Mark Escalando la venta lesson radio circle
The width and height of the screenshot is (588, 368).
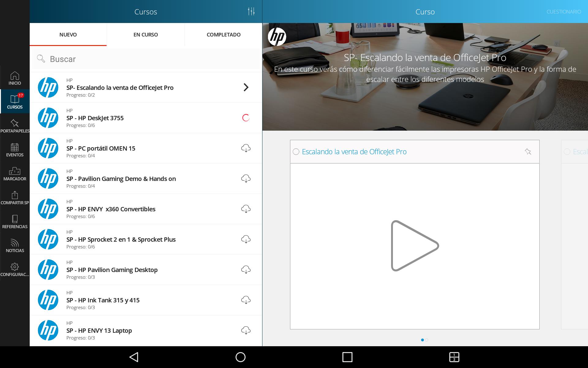pyautogui.click(x=296, y=152)
